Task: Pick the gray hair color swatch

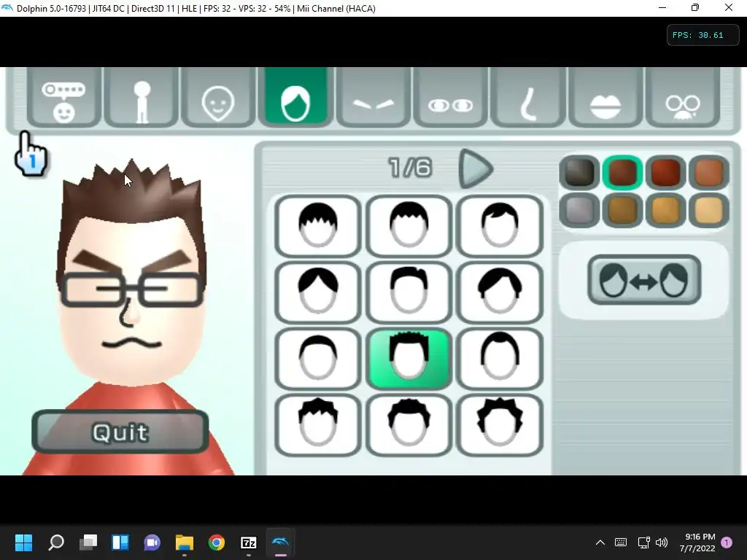Action: 579,209
